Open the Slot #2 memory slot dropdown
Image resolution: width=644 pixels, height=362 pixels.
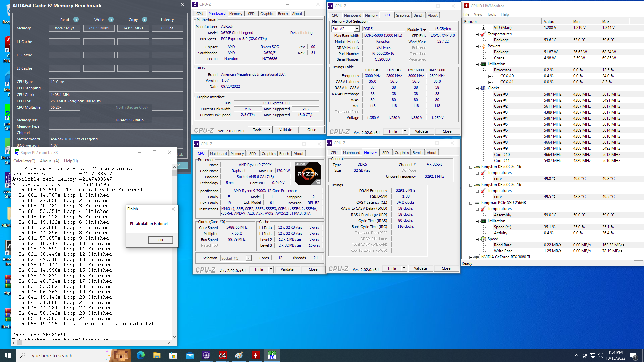point(357,29)
